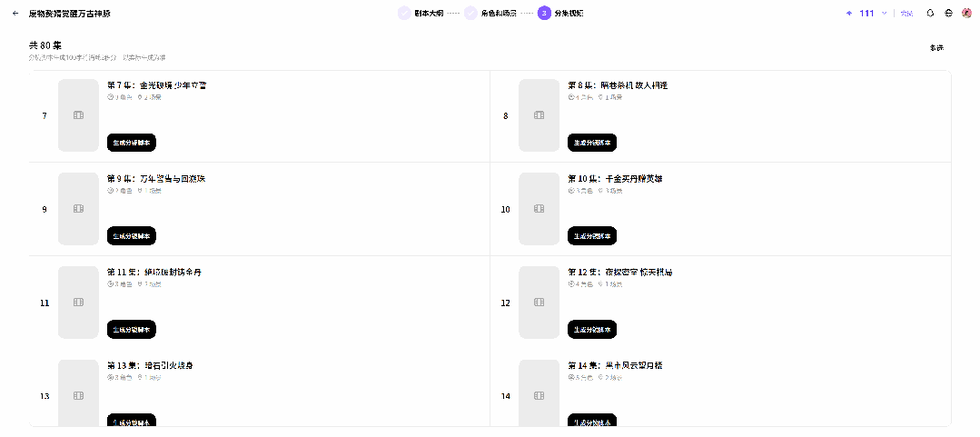Click the multi-select button at top right
Image resolution: width=980 pixels, height=437 pixels.
click(936, 48)
